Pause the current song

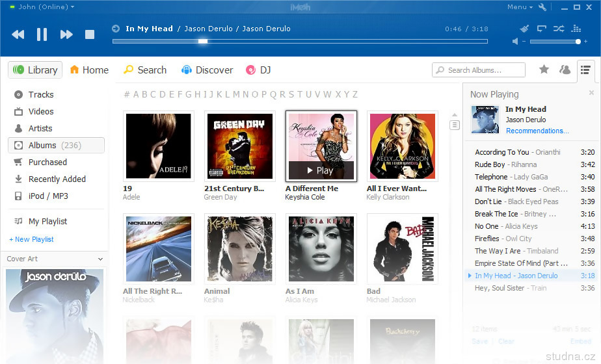coord(42,34)
